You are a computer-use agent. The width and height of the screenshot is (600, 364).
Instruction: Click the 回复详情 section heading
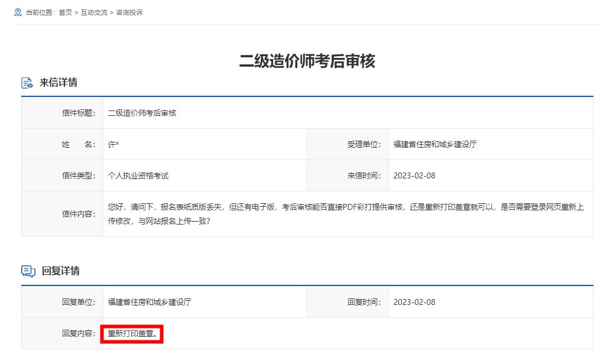click(60, 271)
